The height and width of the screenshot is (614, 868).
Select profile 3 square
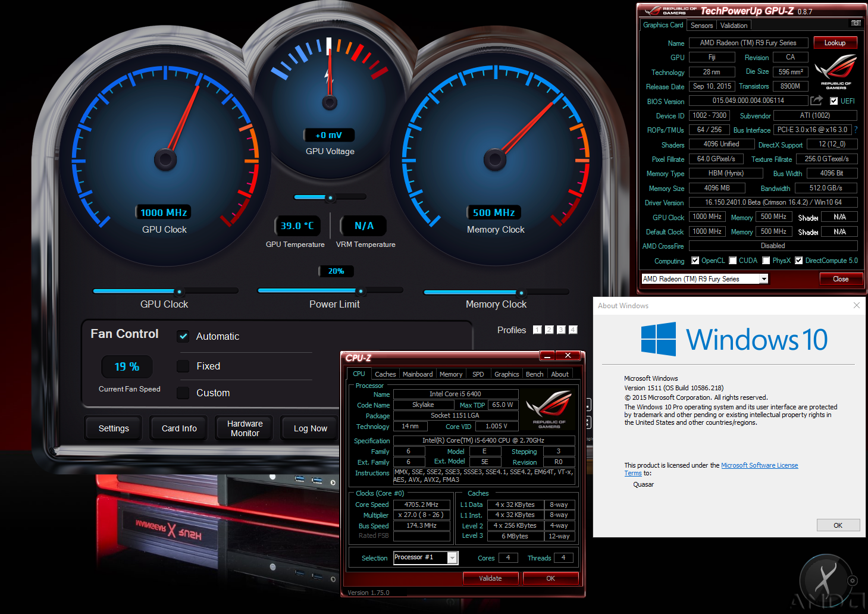tap(561, 330)
